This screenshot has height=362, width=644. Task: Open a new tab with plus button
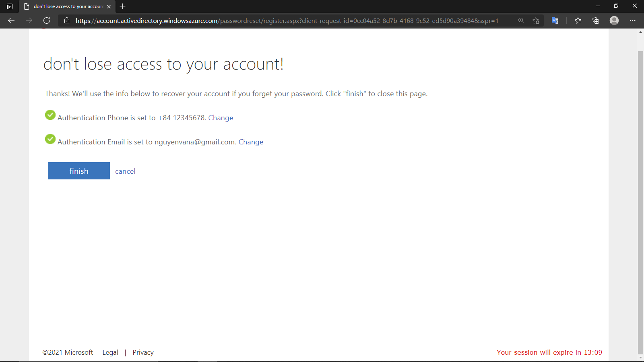click(123, 6)
